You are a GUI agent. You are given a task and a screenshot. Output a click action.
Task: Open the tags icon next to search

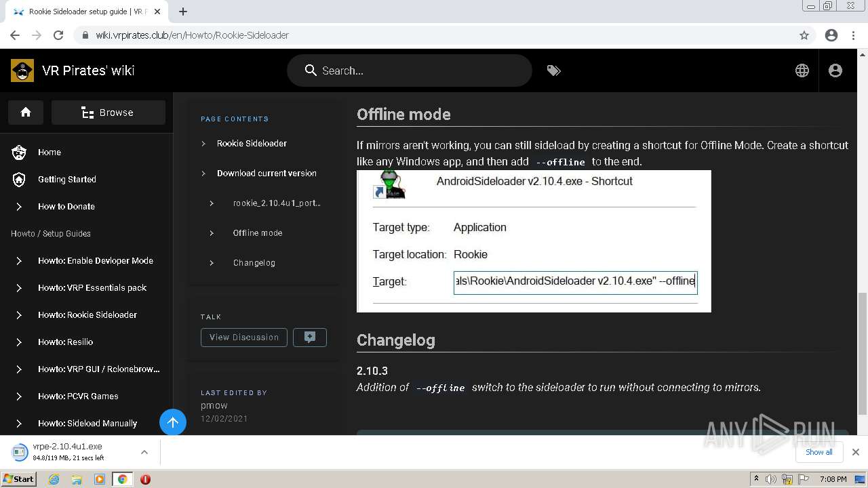[x=554, y=70]
